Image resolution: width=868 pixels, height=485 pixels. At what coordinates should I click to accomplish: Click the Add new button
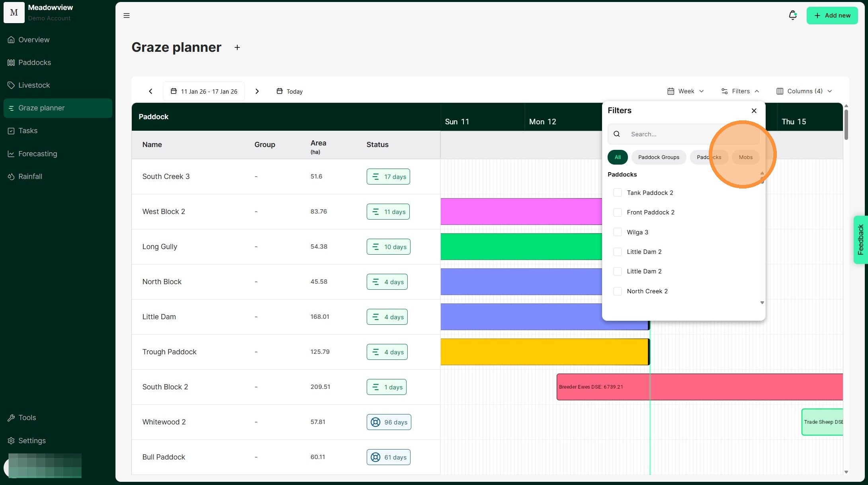pyautogui.click(x=832, y=16)
